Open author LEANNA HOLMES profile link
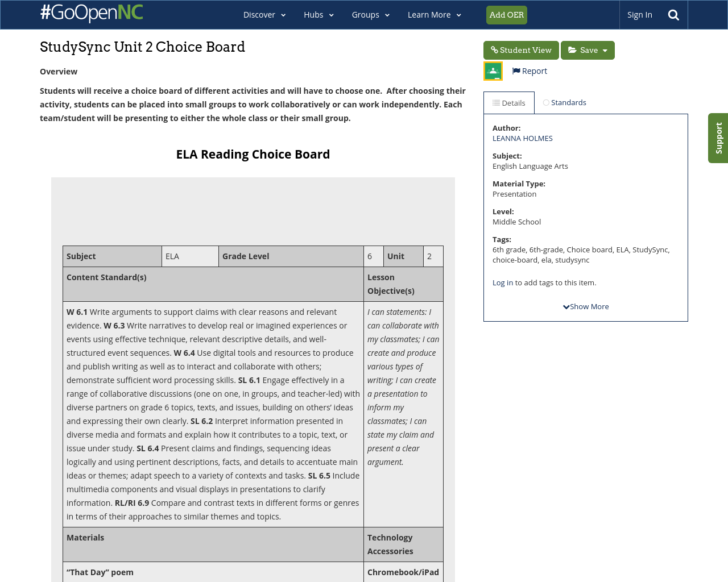728x582 pixels. [522, 138]
